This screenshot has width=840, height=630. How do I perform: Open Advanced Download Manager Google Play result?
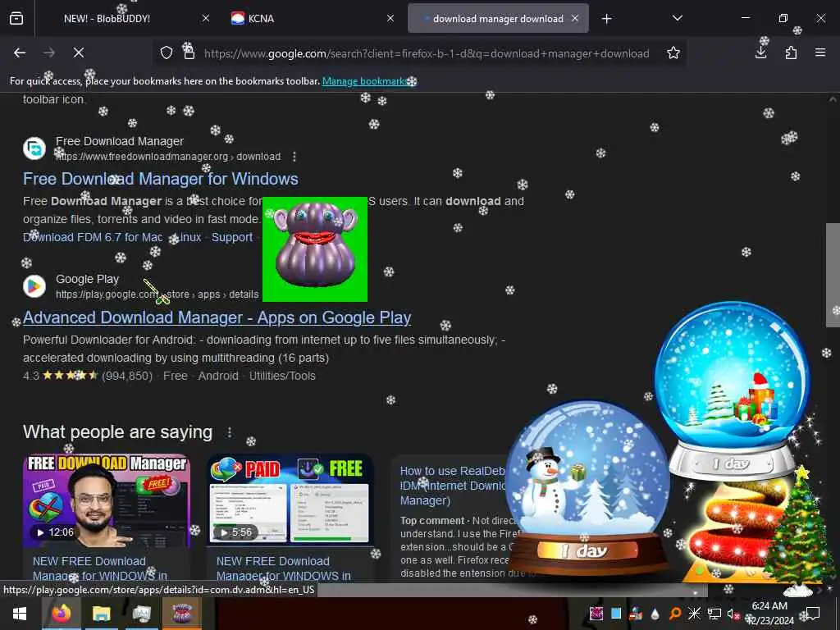pyautogui.click(x=217, y=317)
